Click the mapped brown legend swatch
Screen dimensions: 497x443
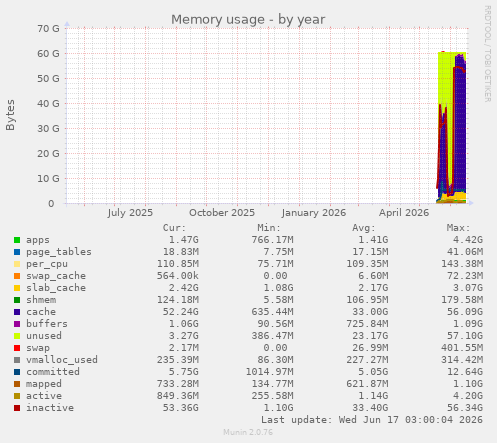click(x=17, y=384)
